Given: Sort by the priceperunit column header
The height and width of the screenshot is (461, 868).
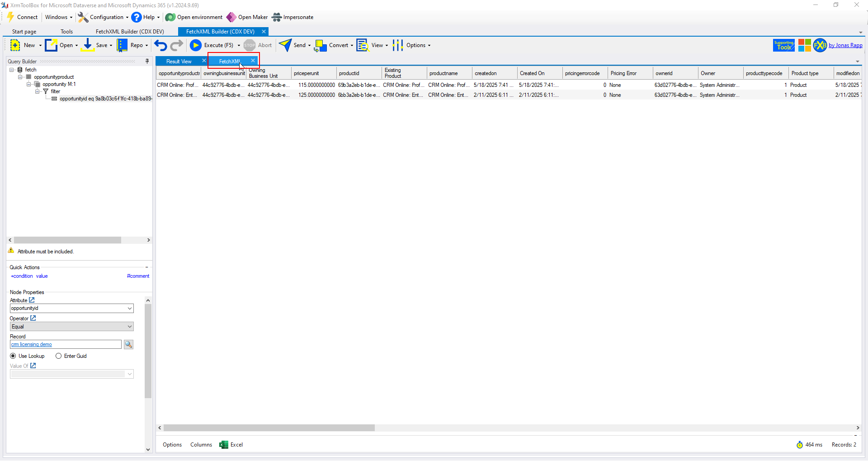Looking at the screenshot, I should point(314,73).
